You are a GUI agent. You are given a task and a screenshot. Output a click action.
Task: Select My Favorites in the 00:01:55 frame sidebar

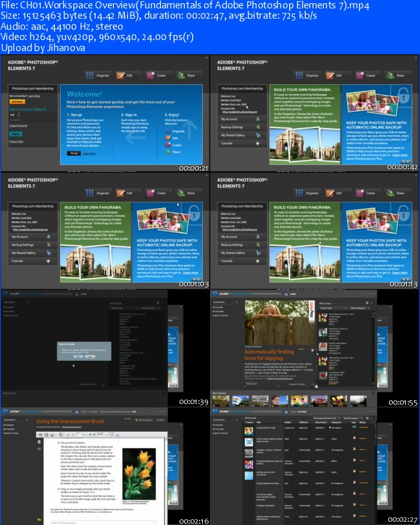[x=218, y=312]
